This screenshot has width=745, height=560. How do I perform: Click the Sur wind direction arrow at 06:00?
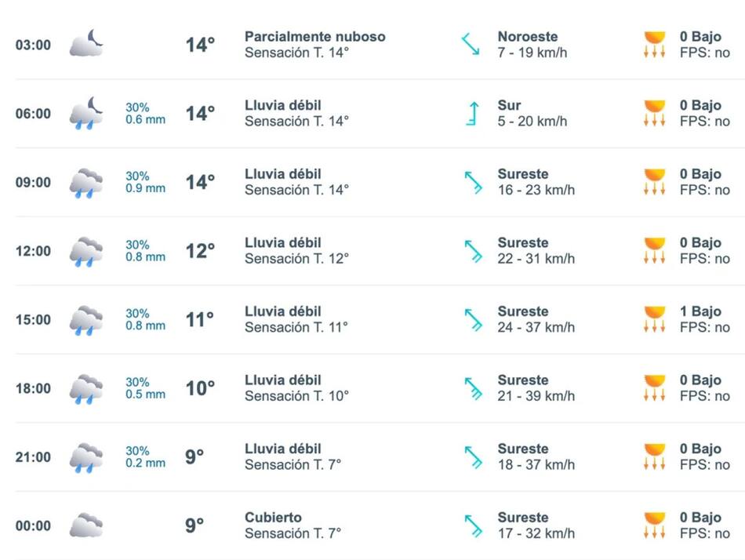click(x=471, y=113)
